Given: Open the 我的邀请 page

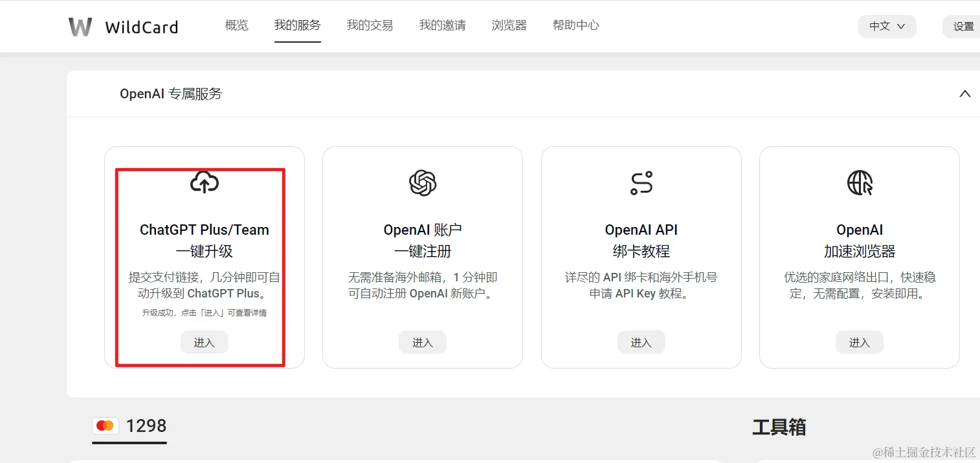Looking at the screenshot, I should pos(443,25).
